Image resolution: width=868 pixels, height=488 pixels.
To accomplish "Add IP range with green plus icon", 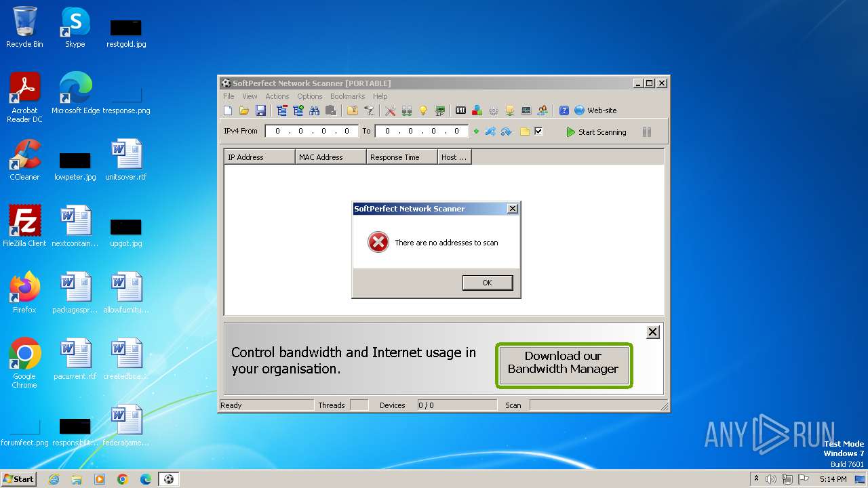I will [x=476, y=131].
